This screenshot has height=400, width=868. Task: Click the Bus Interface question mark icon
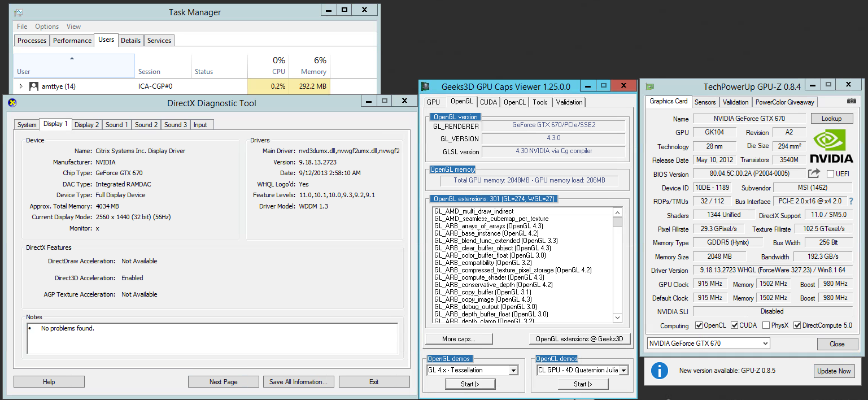tap(850, 201)
